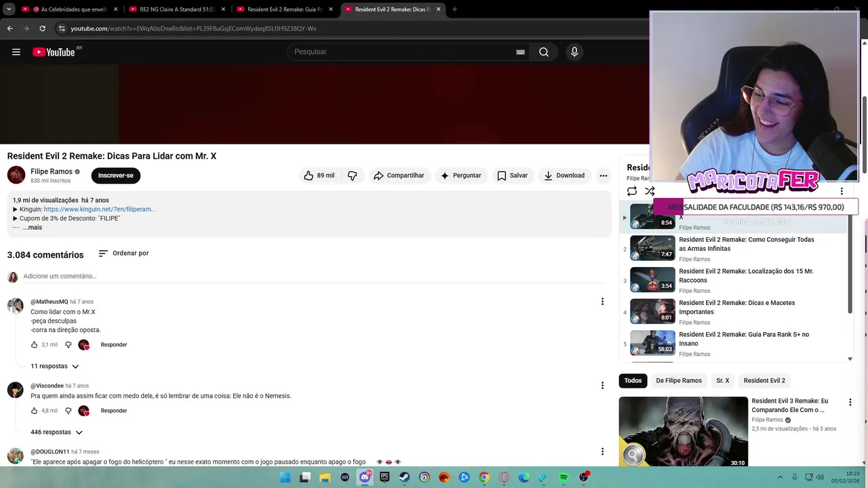The height and width of the screenshot is (488, 868).
Task: Open Windows Start menu
Action: coord(285,477)
